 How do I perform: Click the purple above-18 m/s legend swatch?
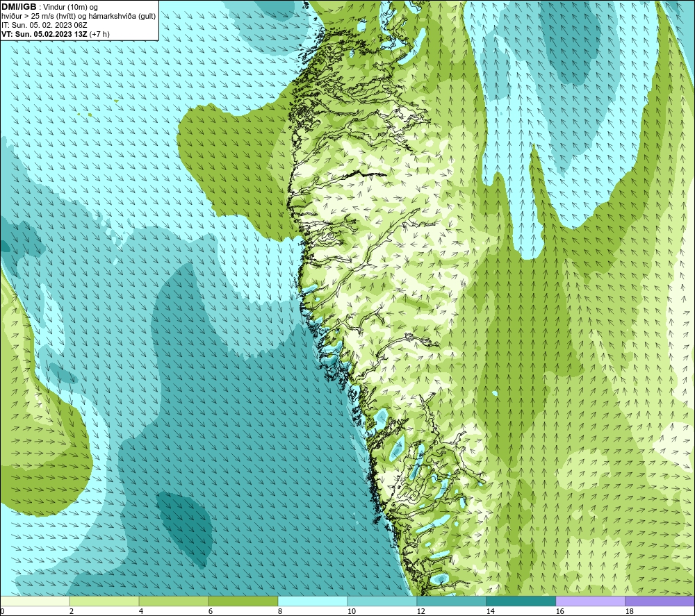click(x=660, y=601)
